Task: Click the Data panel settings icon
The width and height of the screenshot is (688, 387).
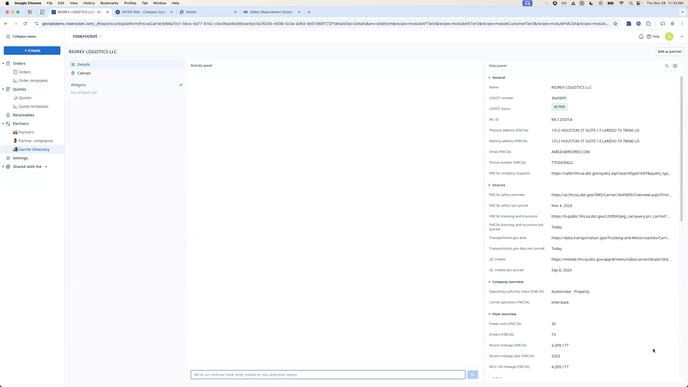Action: coord(675,66)
